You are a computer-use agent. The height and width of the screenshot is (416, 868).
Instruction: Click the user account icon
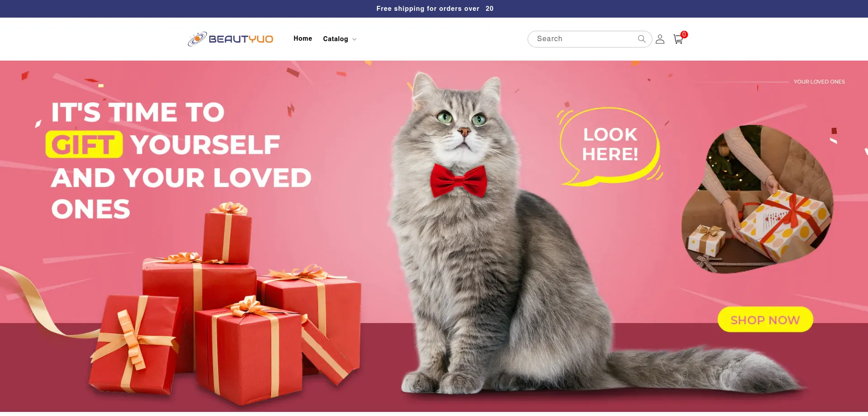pyautogui.click(x=660, y=39)
